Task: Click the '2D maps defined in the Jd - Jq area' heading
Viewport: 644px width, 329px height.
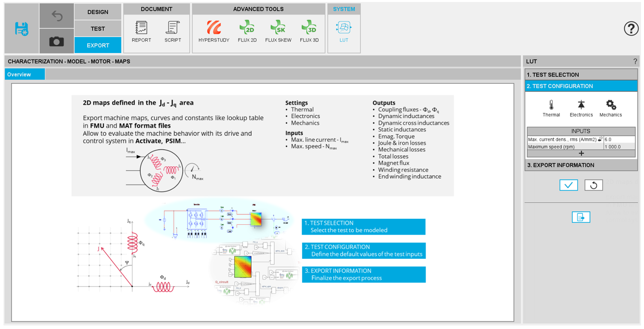Action: pos(138,103)
